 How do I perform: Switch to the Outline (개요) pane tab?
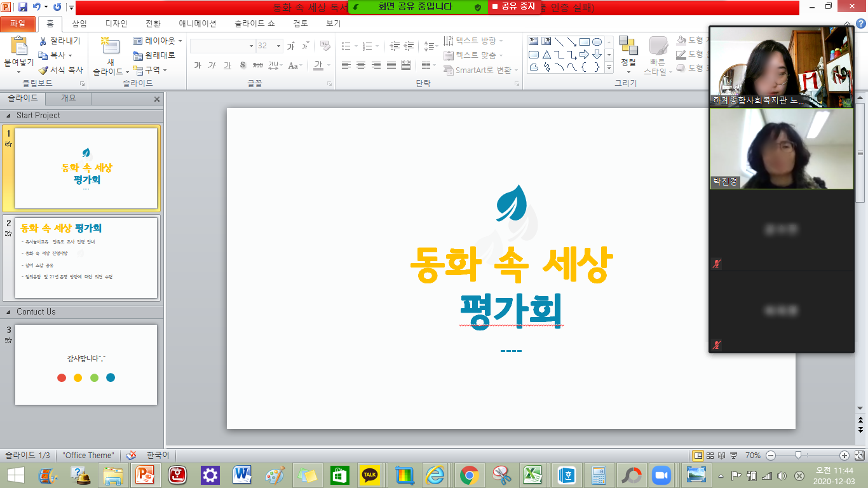[68, 98]
